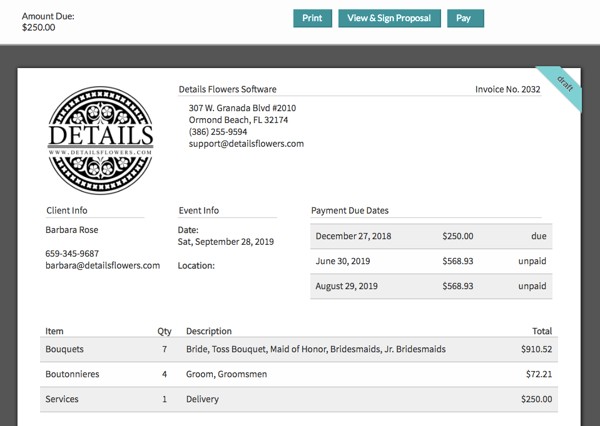Click event date Sat, September 28, 2019
The width and height of the screenshot is (600, 426).
pos(226,242)
